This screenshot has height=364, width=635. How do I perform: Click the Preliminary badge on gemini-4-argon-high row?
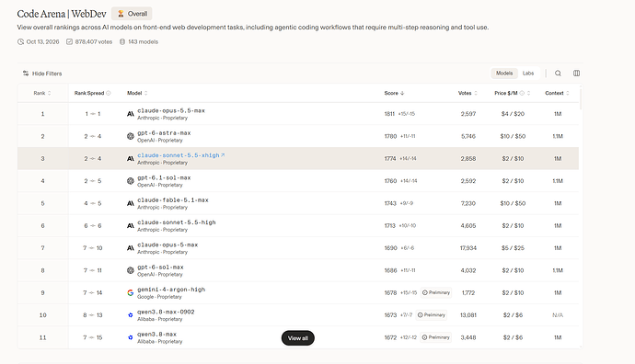click(435, 292)
